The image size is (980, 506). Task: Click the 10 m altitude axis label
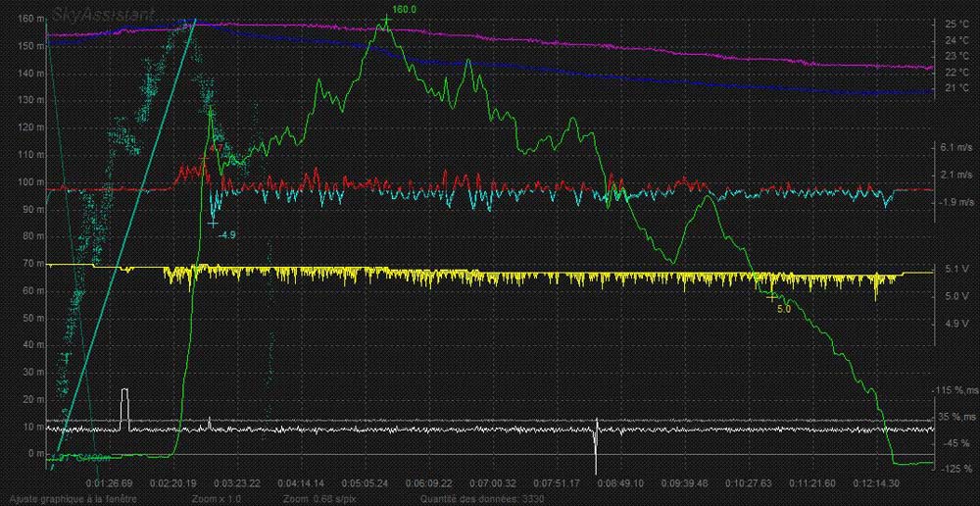point(33,428)
